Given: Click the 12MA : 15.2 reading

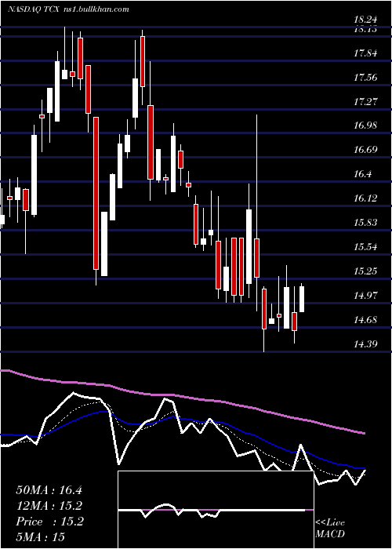Looking at the screenshot, I should pos(49,506).
